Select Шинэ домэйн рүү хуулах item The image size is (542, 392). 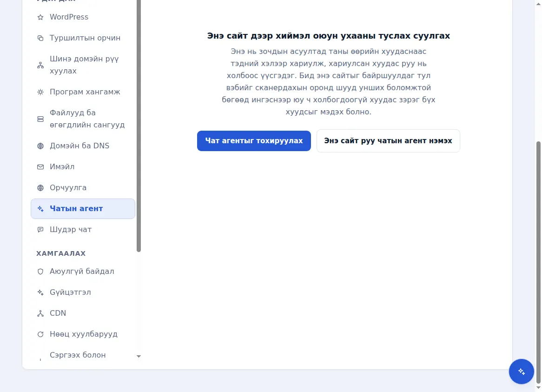point(83,65)
